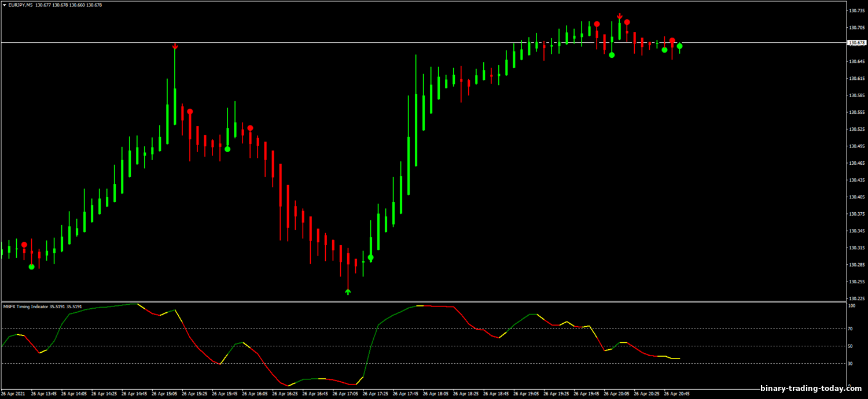868x399 pixels.
Task: Click the red dot near the 16:05 candle
Action: click(250, 128)
